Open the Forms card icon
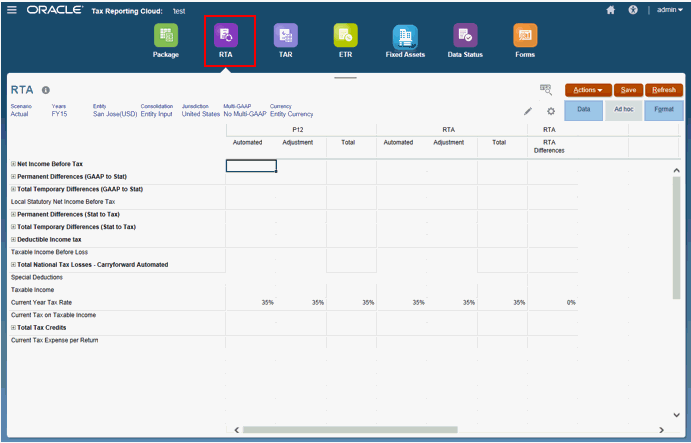 point(525,35)
